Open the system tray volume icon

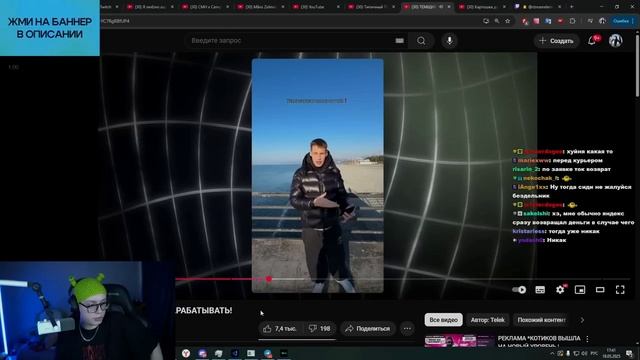(x=584, y=353)
